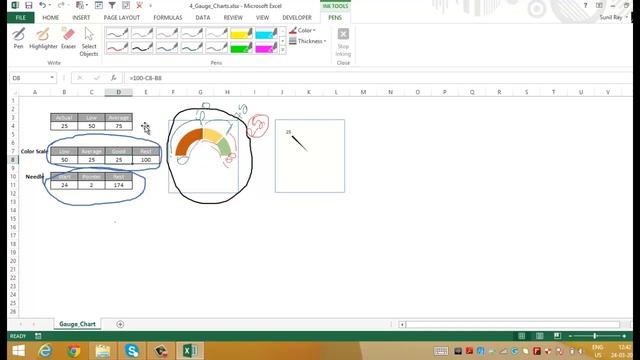Add a new sheet with plus icon
The width and height of the screenshot is (640, 360).
coord(120,324)
